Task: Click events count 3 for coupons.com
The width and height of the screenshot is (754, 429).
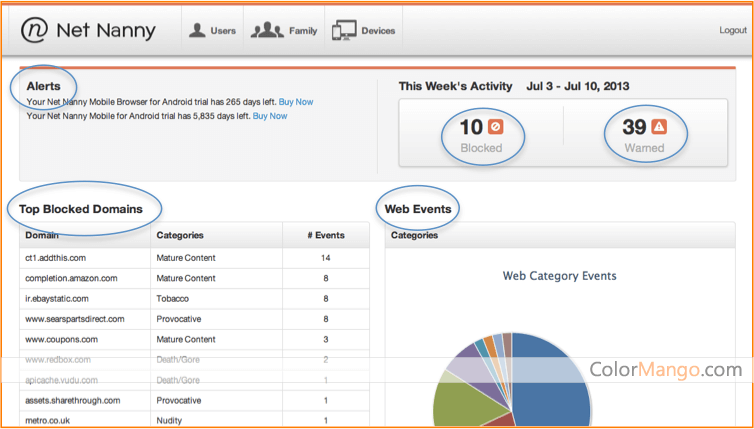Action: [x=326, y=340]
